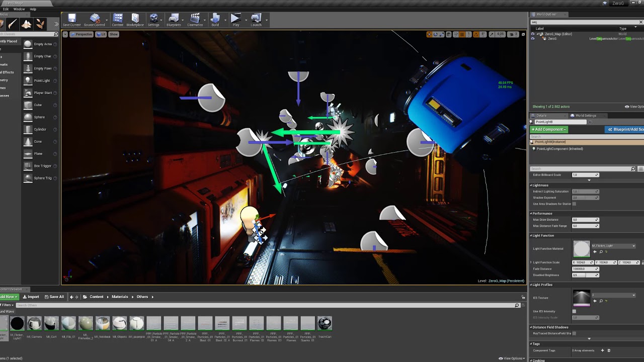Image resolution: width=644 pixels, height=362 pixels.
Task: Select Box Trigger in the placement list
Action: (x=40, y=166)
